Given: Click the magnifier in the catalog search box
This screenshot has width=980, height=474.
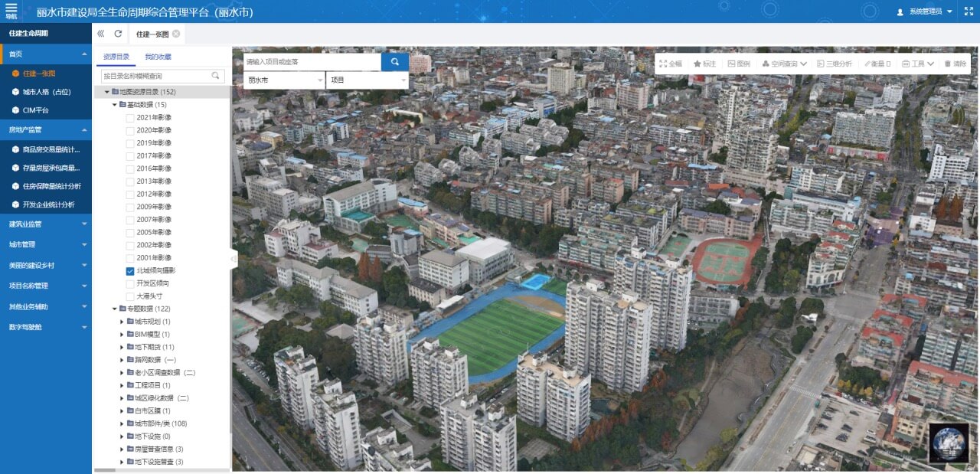Looking at the screenshot, I should click(216, 76).
